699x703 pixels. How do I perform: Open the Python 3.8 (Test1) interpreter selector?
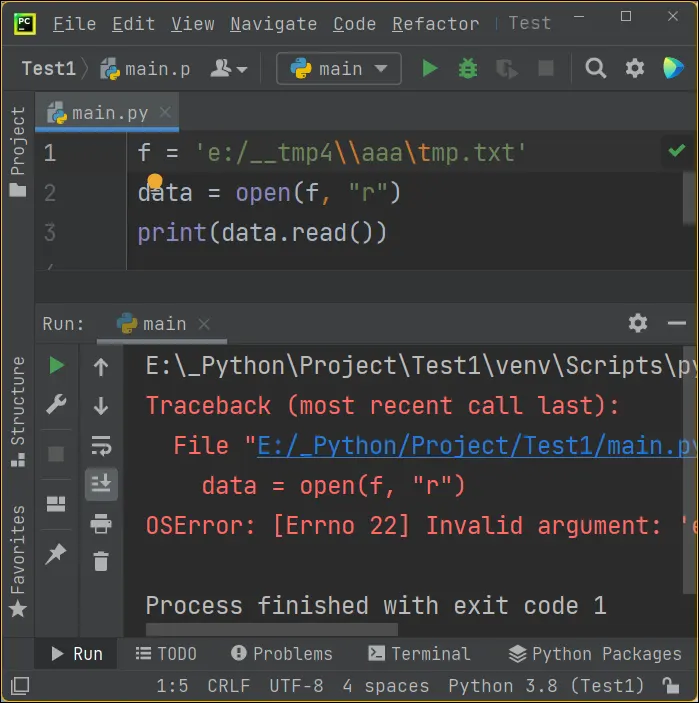546,686
